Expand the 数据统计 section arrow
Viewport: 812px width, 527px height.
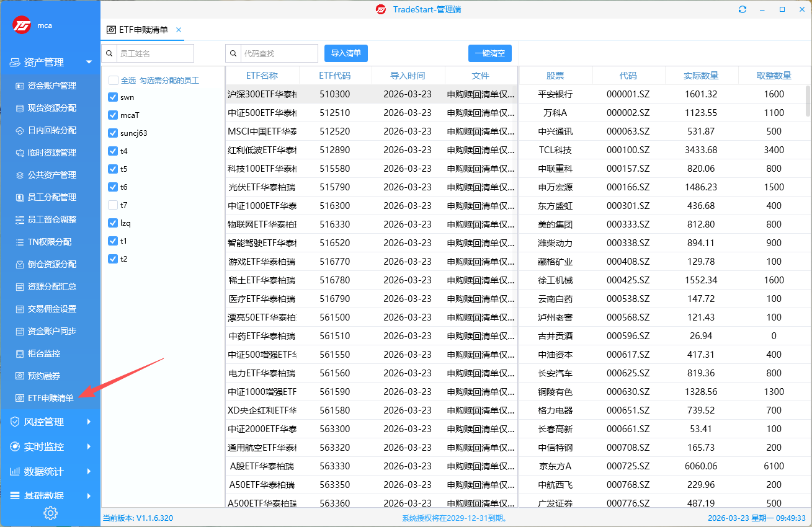tap(89, 471)
